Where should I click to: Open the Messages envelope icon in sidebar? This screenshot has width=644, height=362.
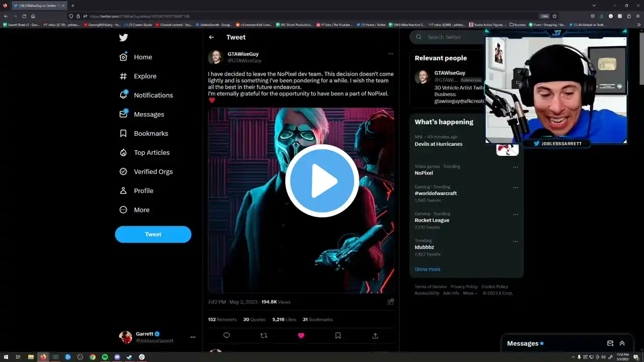click(x=123, y=114)
